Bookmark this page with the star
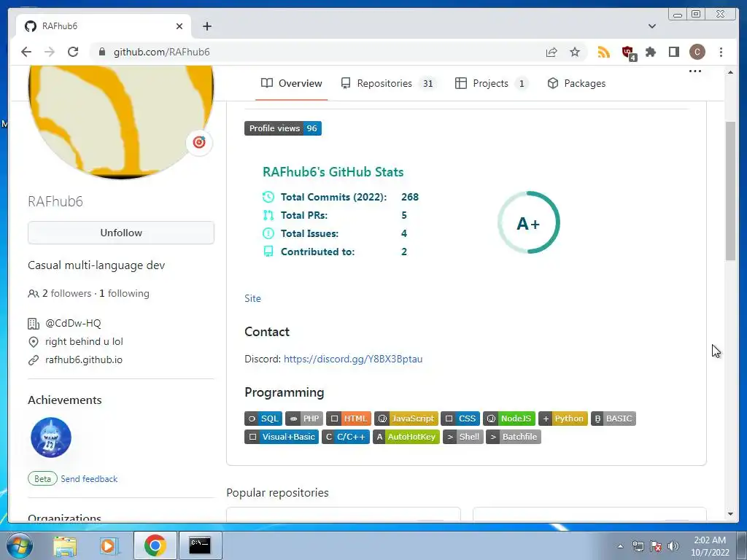Viewport: 747px width, 560px height. point(575,52)
